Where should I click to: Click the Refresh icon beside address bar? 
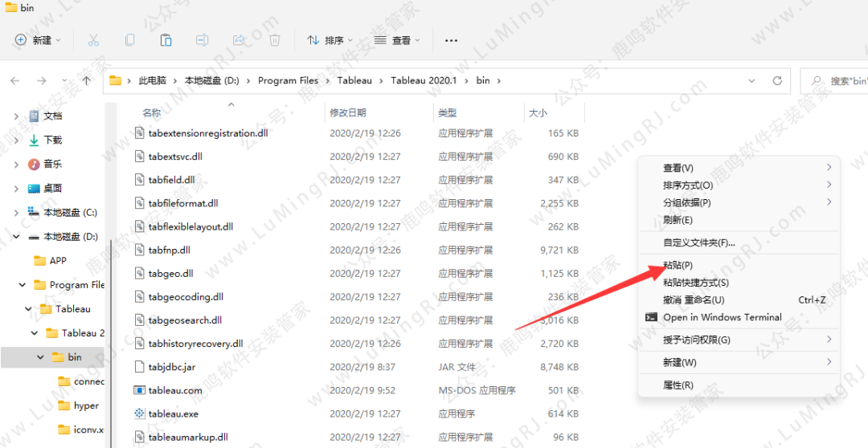click(776, 80)
